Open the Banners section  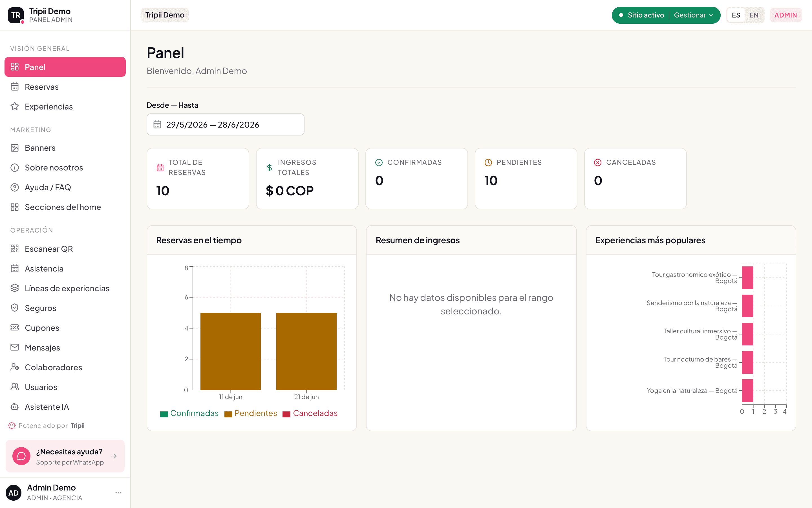(x=65, y=148)
